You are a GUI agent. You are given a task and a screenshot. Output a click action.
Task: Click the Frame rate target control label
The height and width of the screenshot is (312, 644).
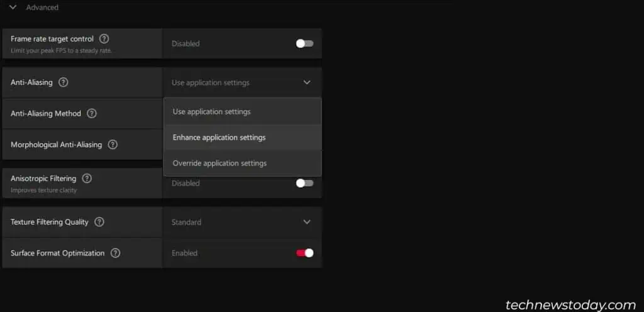[x=52, y=39]
